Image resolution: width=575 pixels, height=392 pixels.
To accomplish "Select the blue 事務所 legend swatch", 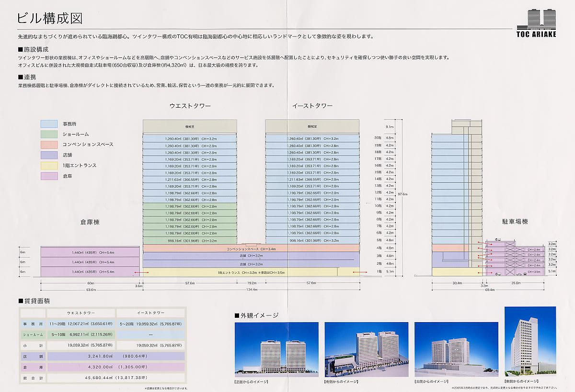I will [49, 123].
